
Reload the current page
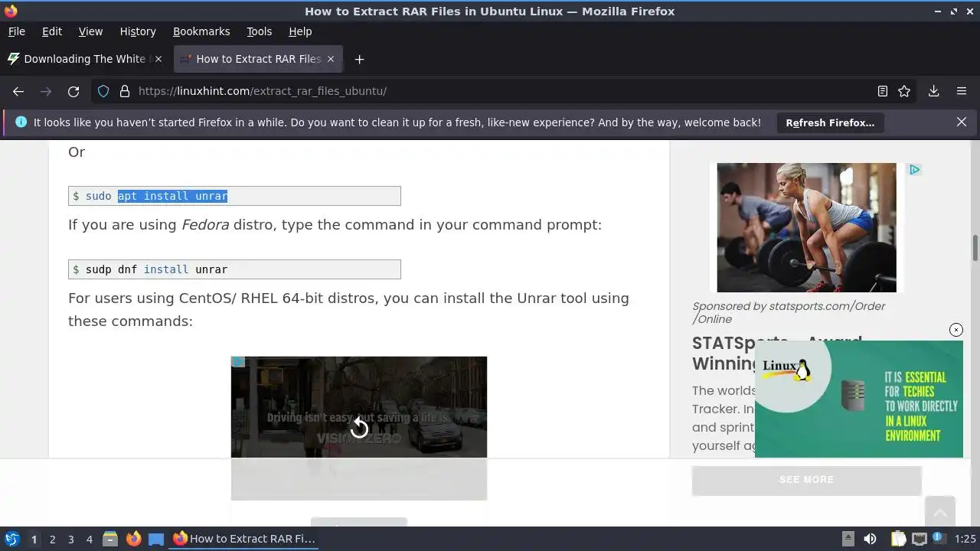click(x=73, y=91)
